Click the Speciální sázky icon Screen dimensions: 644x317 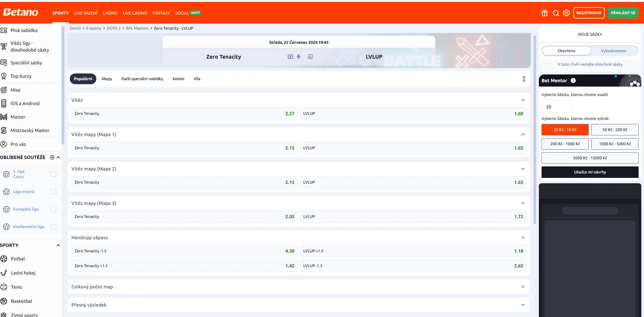(x=4, y=63)
